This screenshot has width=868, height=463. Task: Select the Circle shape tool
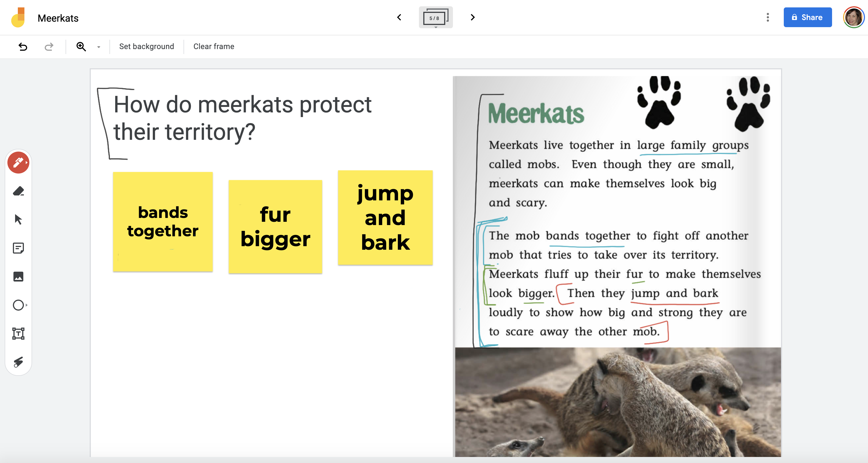(x=18, y=305)
